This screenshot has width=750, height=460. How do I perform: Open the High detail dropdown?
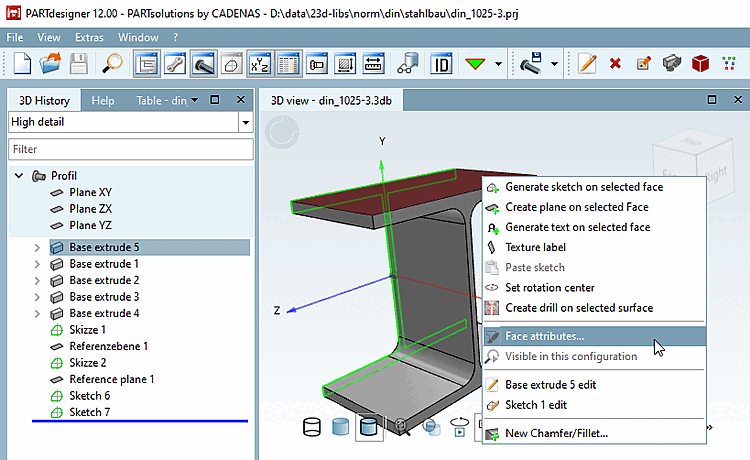(245, 122)
